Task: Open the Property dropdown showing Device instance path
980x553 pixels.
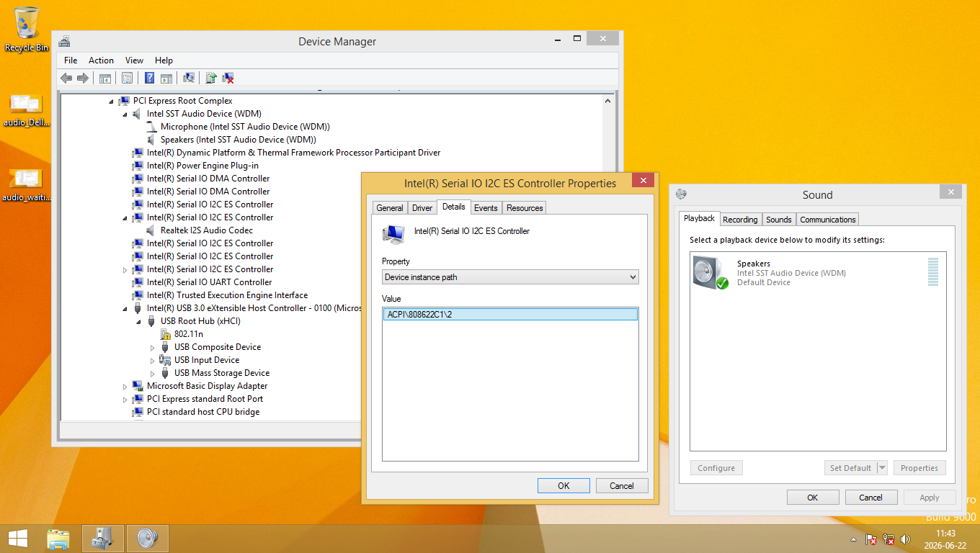Action: pos(510,277)
